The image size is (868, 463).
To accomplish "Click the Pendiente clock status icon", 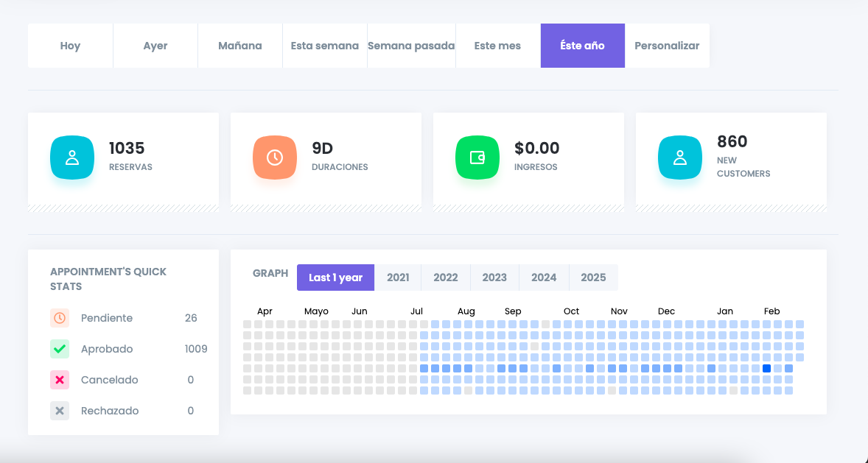I will pyautogui.click(x=60, y=318).
